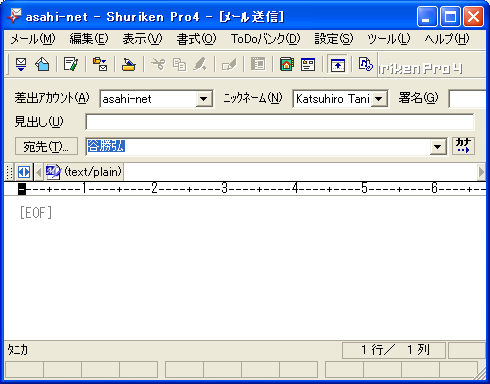This screenshot has height=384, width=490.
Task: Open the ToDo/バンク(D) menu
Action: [265, 39]
